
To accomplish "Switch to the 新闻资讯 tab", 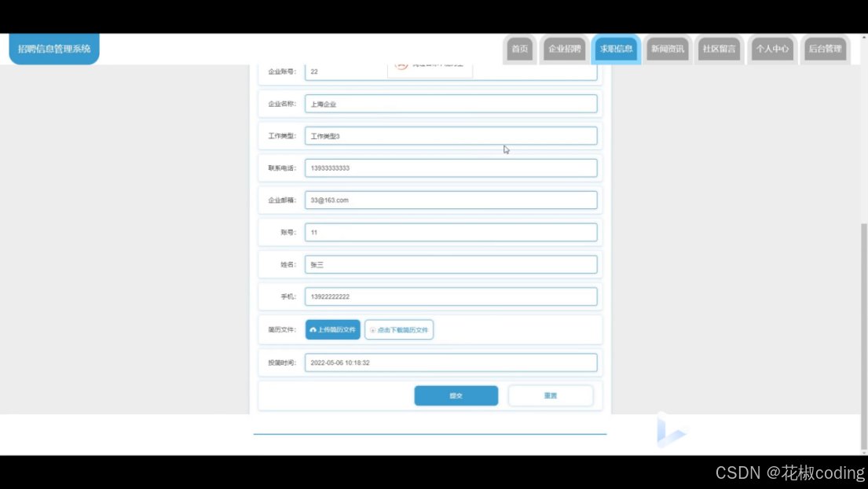I will click(667, 49).
